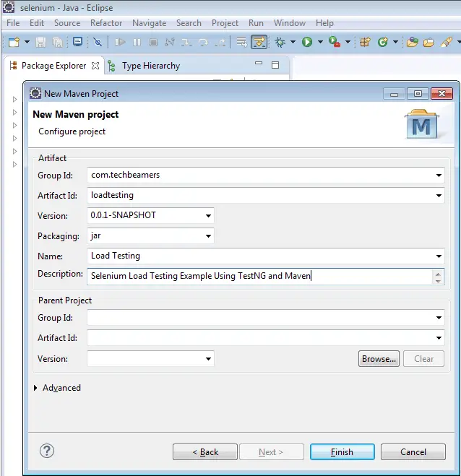Open the Packaging dropdown set to jar
The width and height of the screenshot is (461, 476).
click(x=208, y=236)
